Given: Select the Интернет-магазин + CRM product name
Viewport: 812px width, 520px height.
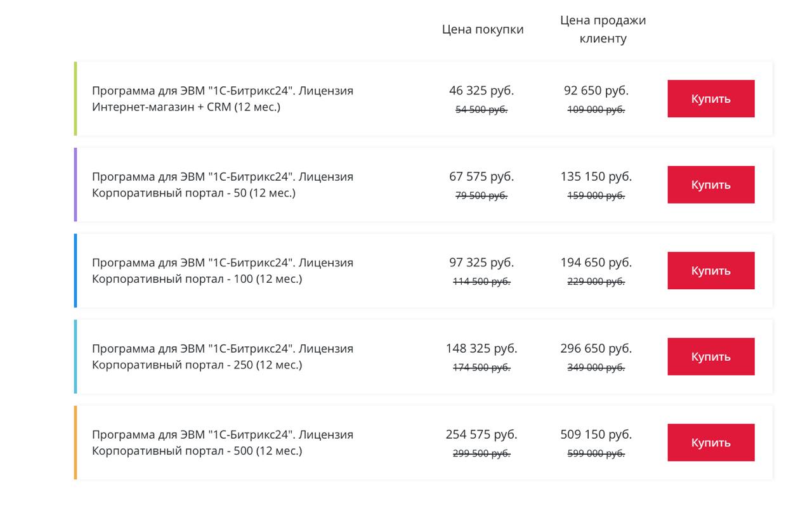Looking at the screenshot, I should [222, 98].
